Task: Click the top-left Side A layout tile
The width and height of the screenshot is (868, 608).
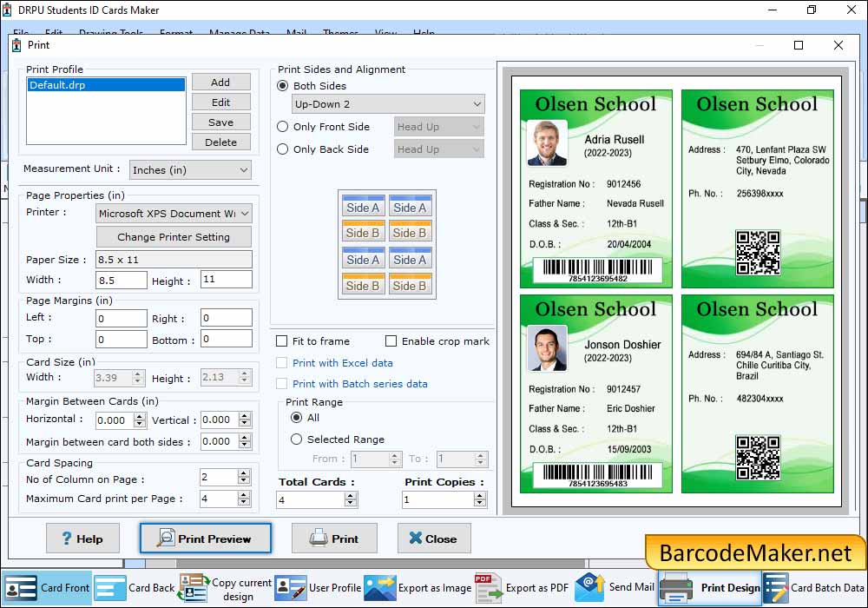Action: [x=363, y=206]
